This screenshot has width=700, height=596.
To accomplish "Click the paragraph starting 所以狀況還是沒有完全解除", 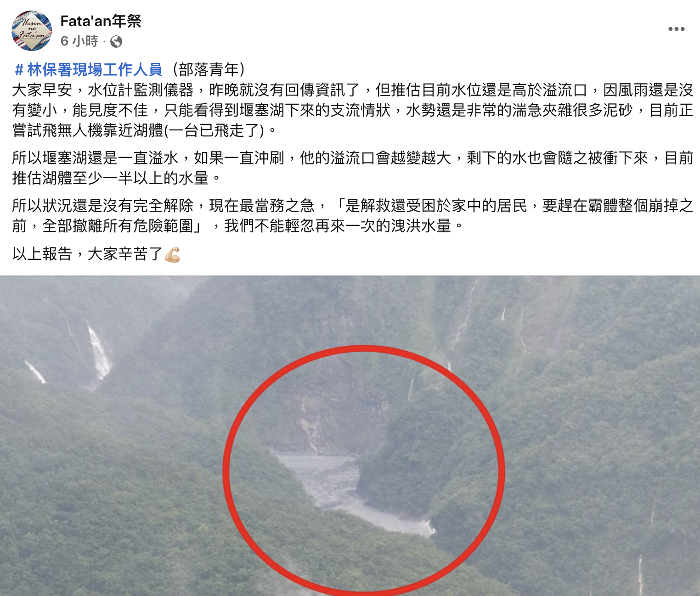I will click(x=352, y=216).
